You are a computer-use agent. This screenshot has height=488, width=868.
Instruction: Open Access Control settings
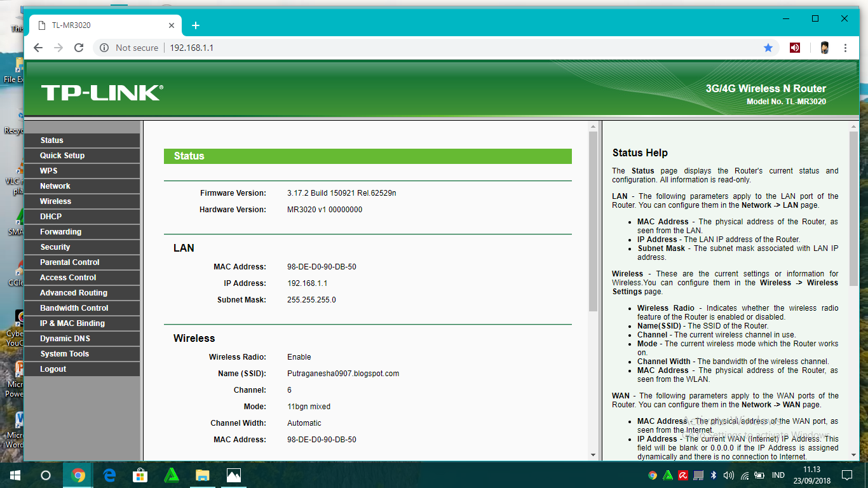click(81, 278)
